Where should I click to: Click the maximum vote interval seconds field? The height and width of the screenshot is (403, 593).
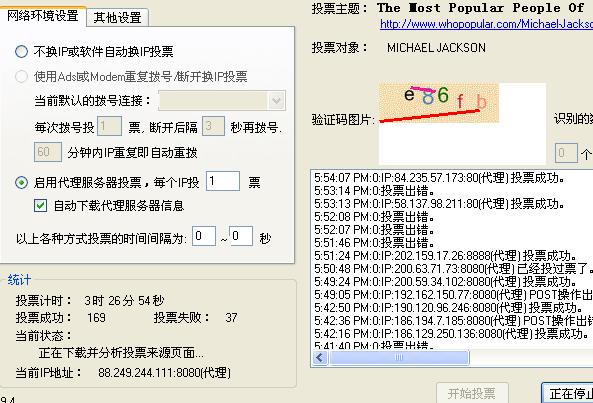241,236
